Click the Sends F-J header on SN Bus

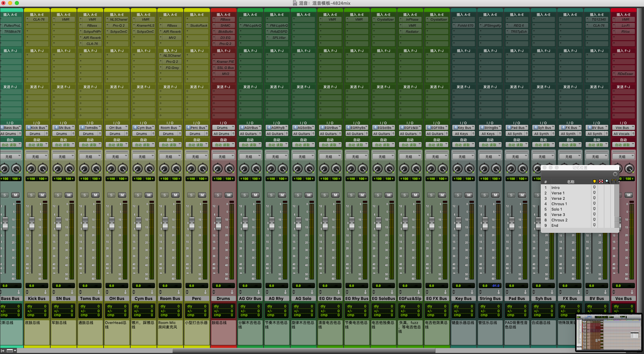(63, 87)
